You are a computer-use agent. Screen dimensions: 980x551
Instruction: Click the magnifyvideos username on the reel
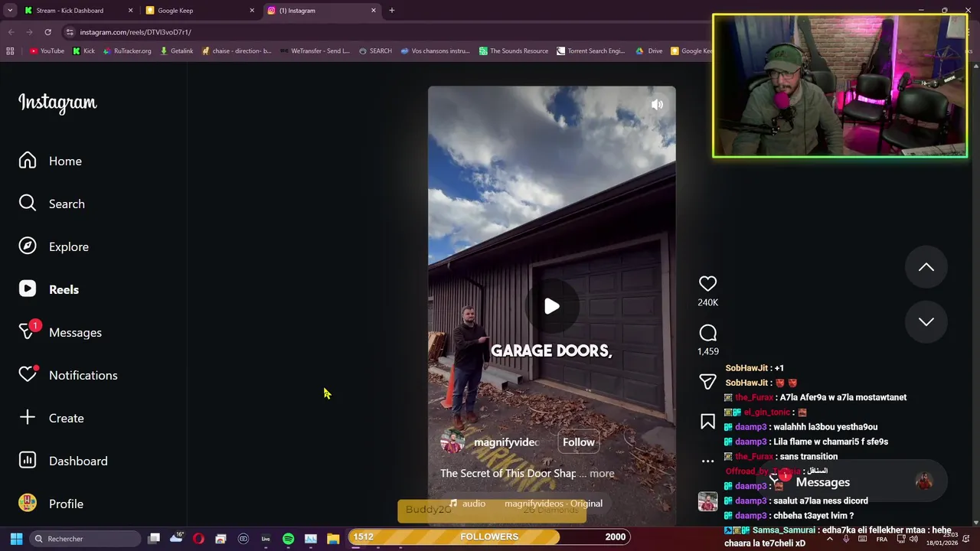click(506, 442)
